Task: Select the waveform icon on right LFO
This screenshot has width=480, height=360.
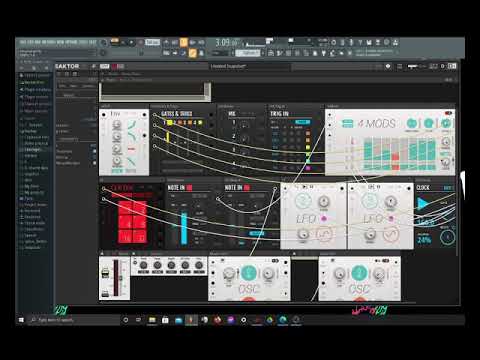Action: click(390, 234)
